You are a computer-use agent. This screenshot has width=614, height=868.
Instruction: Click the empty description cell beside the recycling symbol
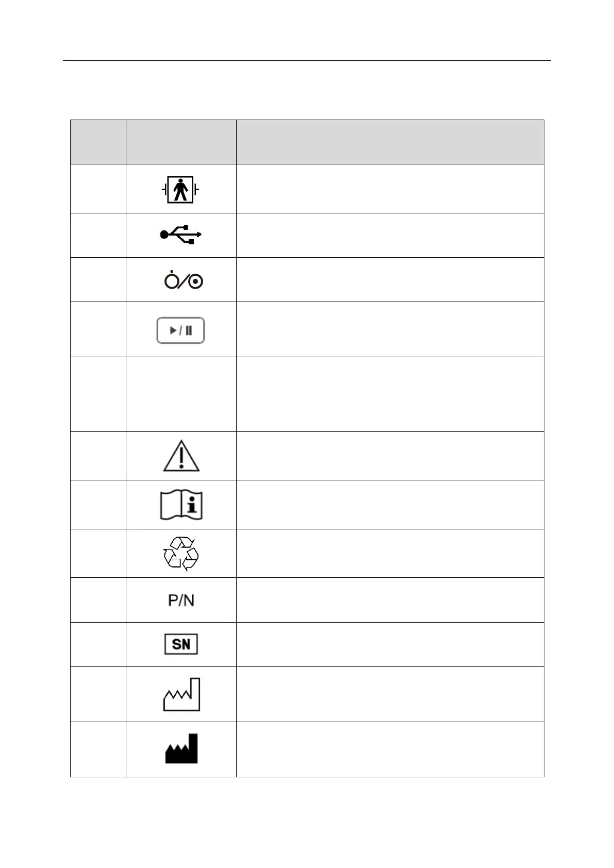tap(390, 554)
